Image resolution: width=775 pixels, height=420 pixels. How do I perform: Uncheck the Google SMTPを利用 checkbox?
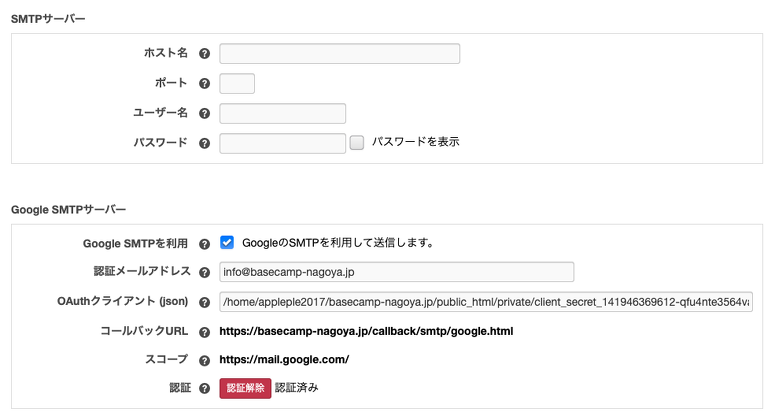coord(227,243)
